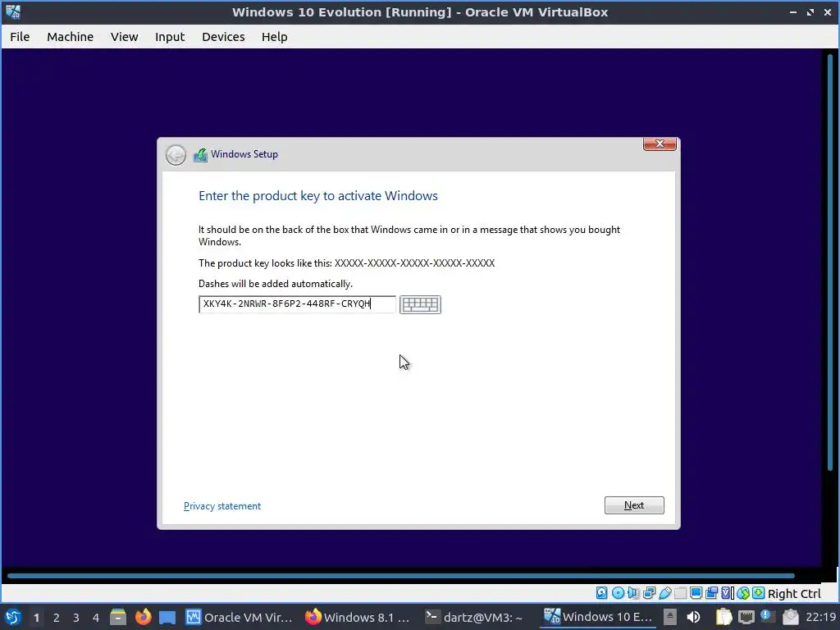Viewport: 840px width, 630px height.
Task: Close the Windows Setup dialog
Action: pyautogui.click(x=660, y=144)
